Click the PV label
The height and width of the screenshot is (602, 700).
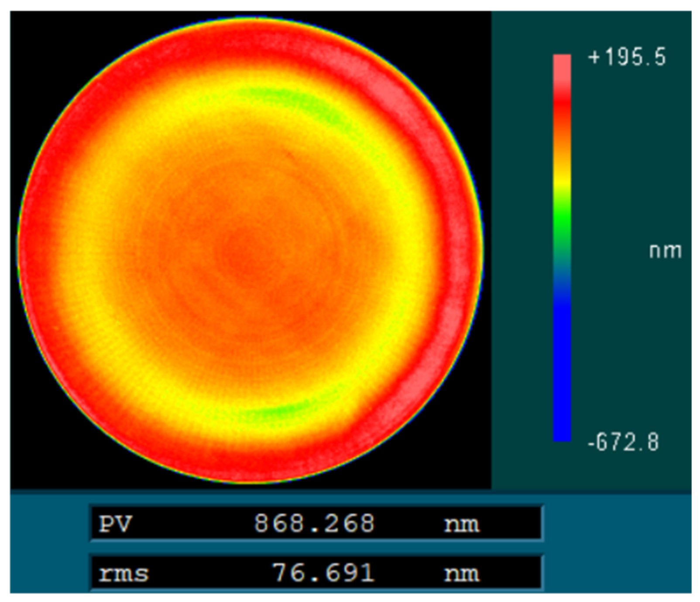coord(115,523)
